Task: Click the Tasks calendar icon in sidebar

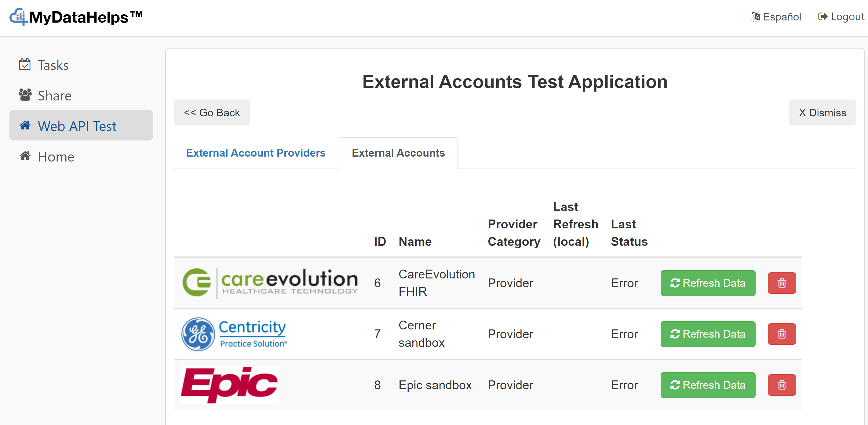Action: click(x=25, y=64)
